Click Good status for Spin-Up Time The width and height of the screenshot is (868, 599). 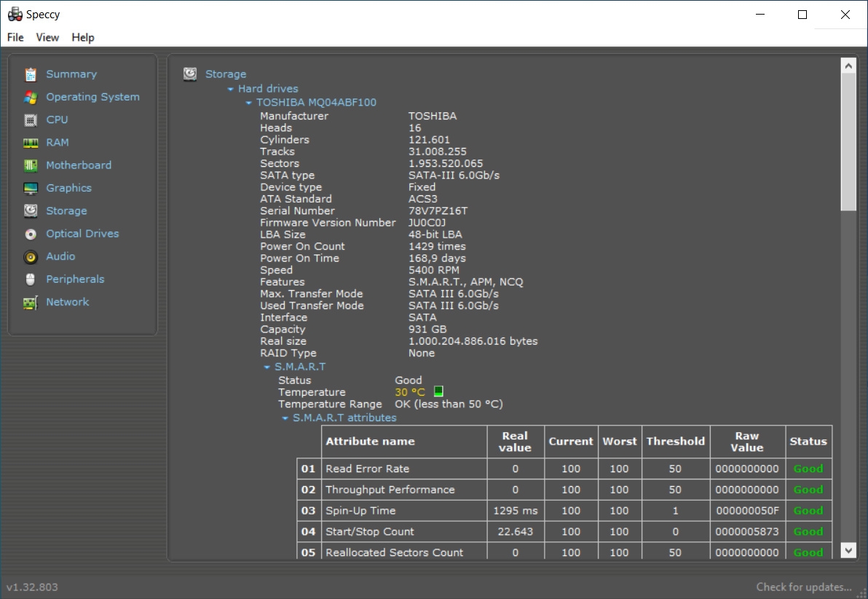(x=808, y=511)
